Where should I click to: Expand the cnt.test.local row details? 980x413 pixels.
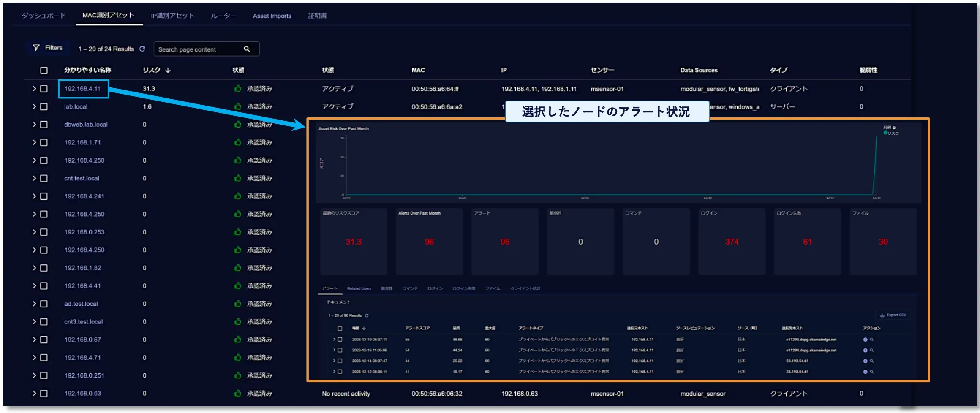[x=34, y=178]
